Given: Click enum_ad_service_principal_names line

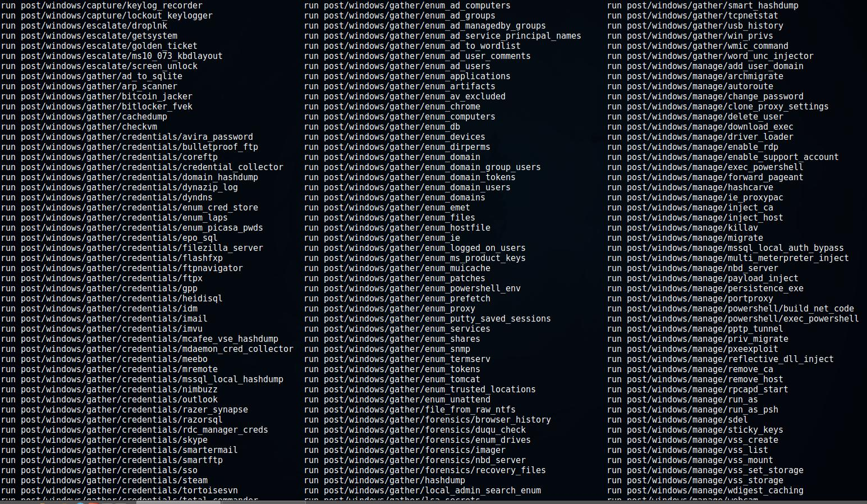Looking at the screenshot, I should pyautogui.click(x=443, y=36).
